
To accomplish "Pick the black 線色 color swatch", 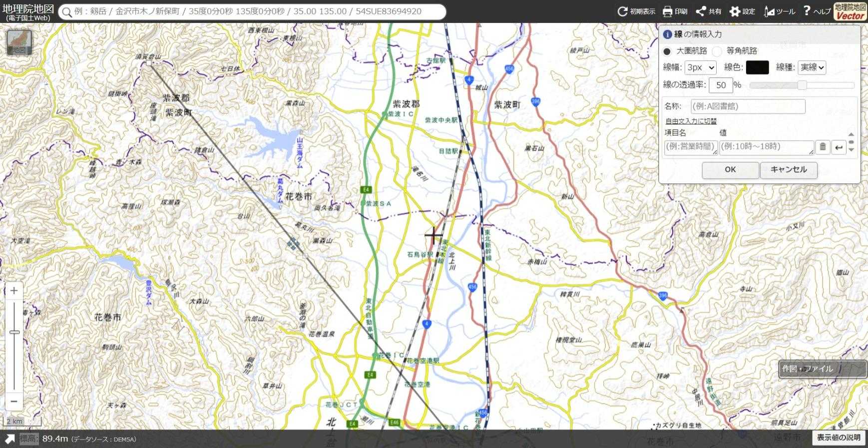I will pyautogui.click(x=757, y=67).
